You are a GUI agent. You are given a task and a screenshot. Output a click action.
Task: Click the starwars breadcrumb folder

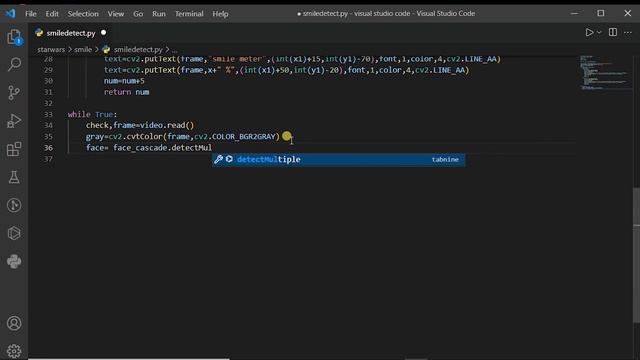51,49
